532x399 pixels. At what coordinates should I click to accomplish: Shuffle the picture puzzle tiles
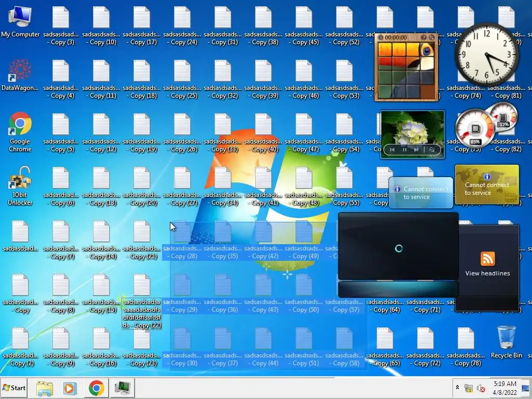tap(432, 37)
